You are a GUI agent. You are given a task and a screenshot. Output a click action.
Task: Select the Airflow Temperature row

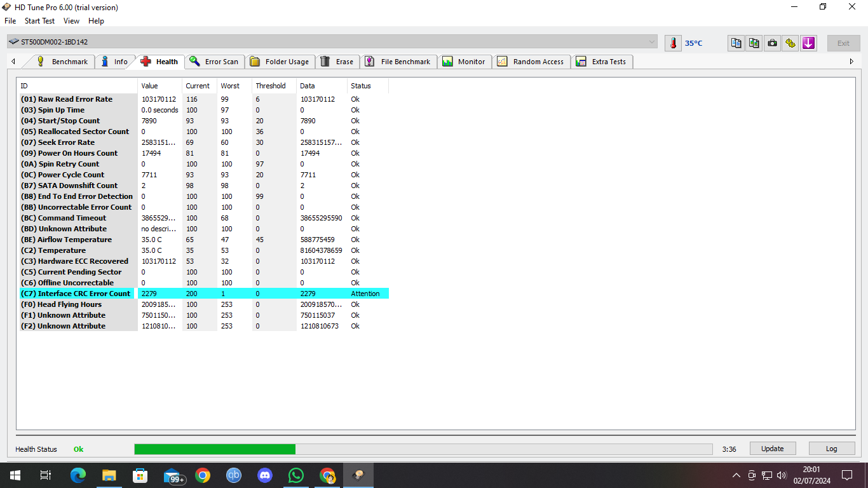[x=203, y=240]
